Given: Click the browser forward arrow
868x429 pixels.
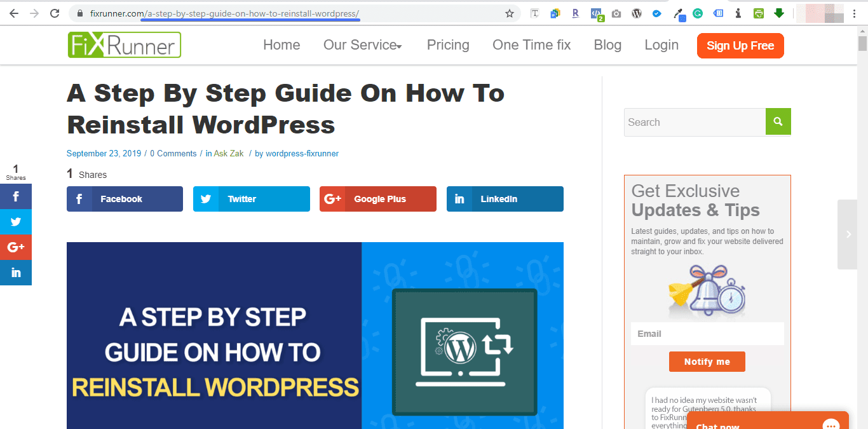Looking at the screenshot, I should click(34, 13).
